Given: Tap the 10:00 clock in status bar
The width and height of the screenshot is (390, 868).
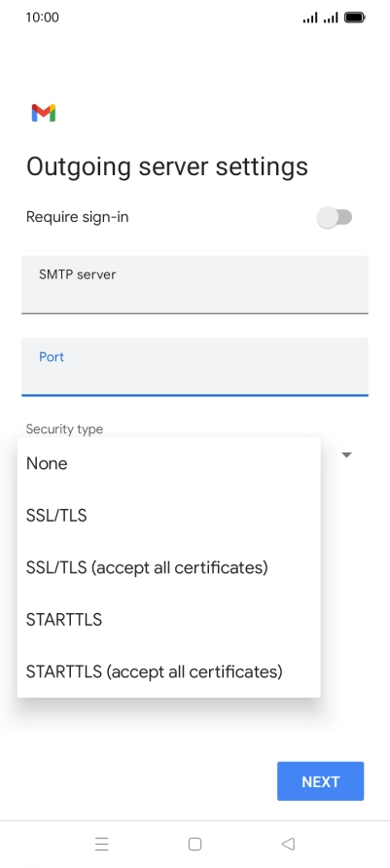Looking at the screenshot, I should click(42, 18).
